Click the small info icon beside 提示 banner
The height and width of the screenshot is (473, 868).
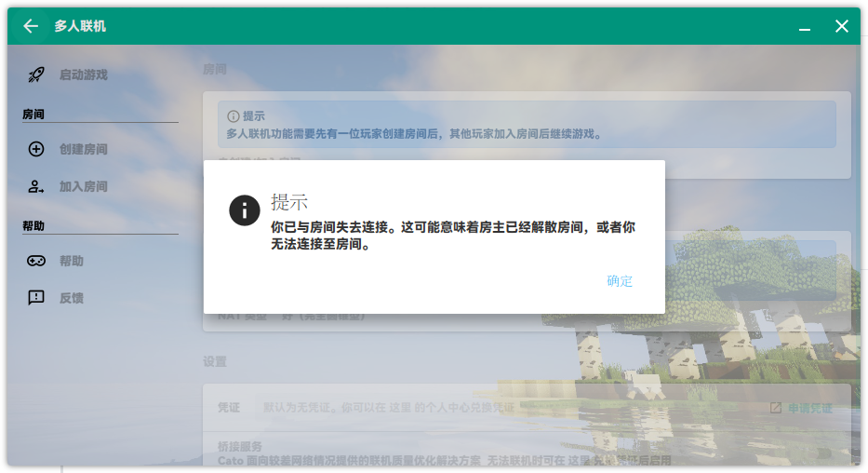pos(234,116)
